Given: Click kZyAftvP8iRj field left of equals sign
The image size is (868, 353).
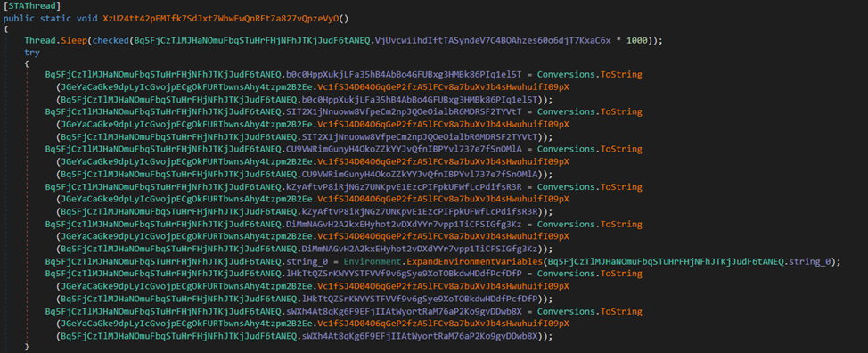Looking at the screenshot, I should (x=404, y=187).
